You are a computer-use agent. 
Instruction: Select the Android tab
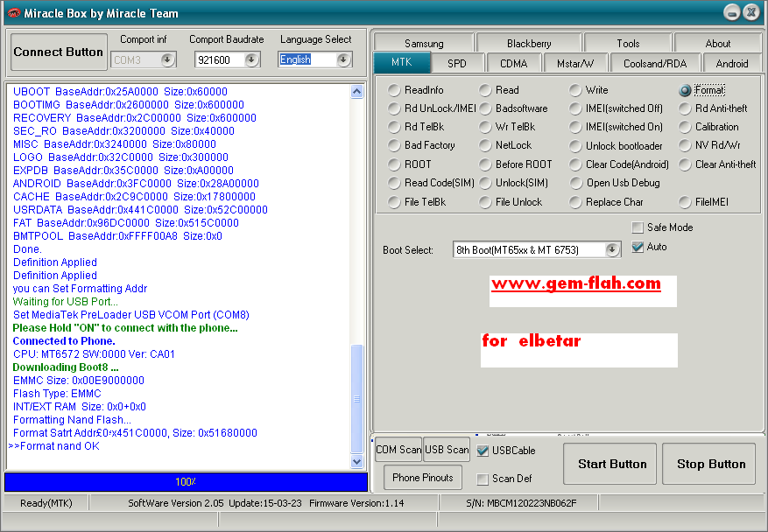732,63
